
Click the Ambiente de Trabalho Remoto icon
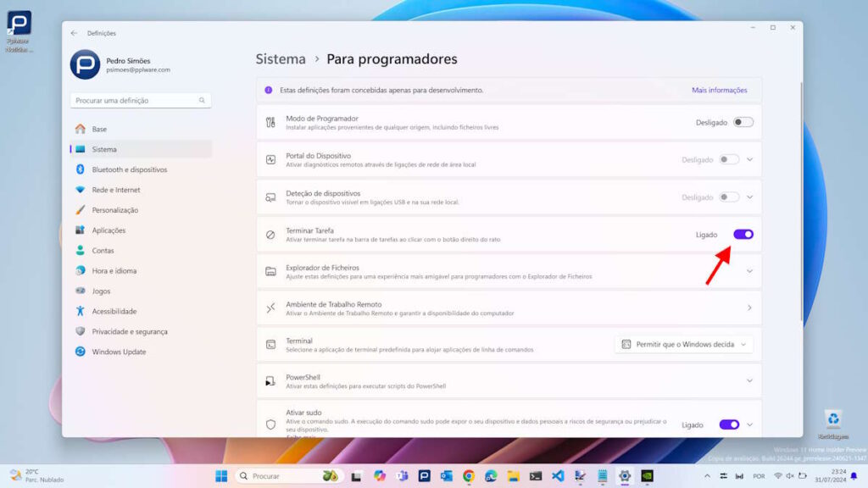270,308
